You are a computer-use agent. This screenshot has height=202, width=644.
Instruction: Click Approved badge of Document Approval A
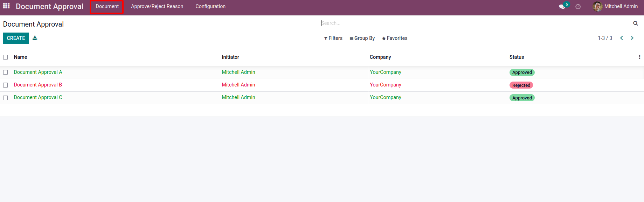tap(522, 72)
